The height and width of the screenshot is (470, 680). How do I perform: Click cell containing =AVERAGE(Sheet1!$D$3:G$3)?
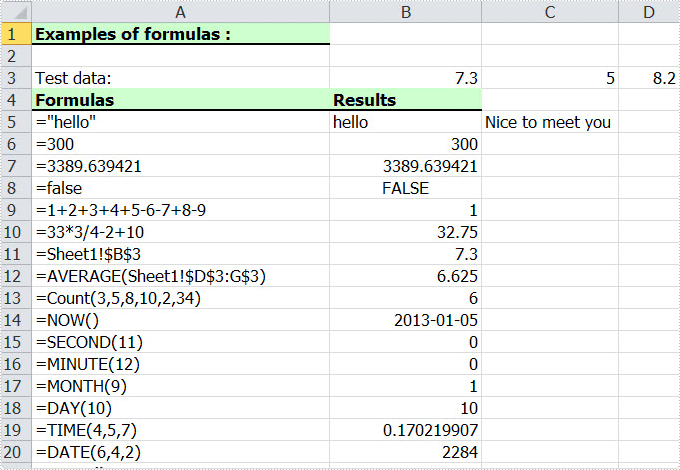pyautogui.click(x=180, y=276)
